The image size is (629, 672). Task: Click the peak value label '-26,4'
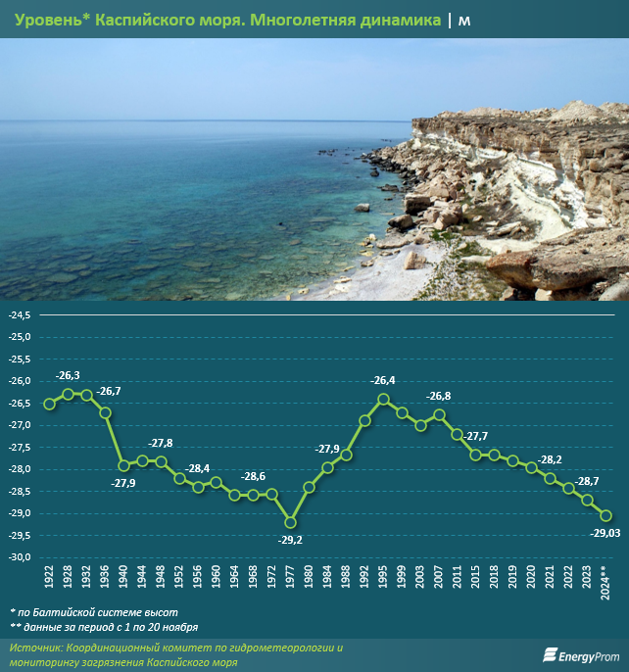(x=382, y=380)
